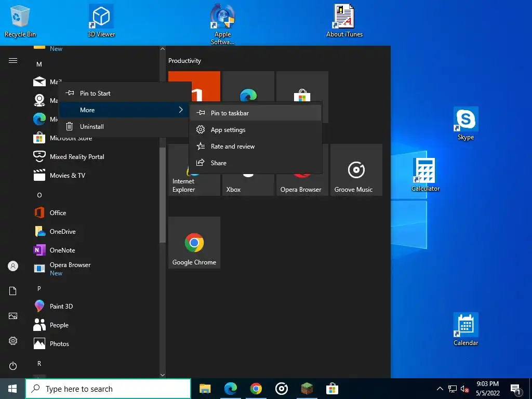This screenshot has width=532, height=399.
Task: Open Documents from Start sidebar
Action: pos(13,291)
